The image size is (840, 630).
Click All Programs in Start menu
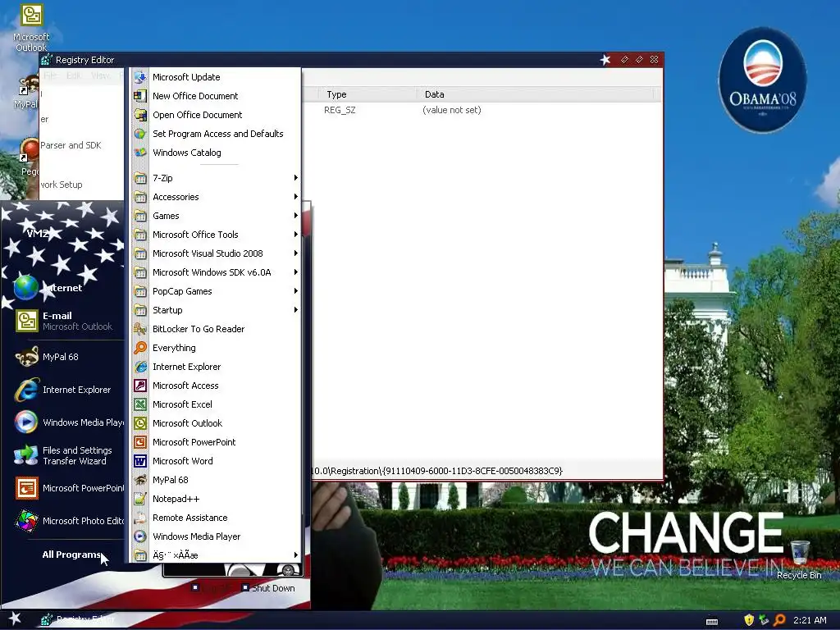pos(71,555)
